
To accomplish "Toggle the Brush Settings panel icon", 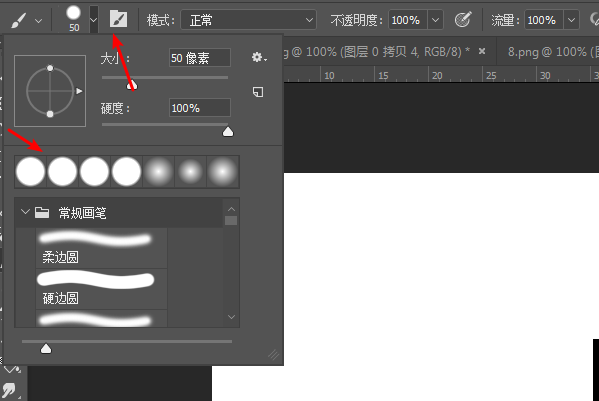I will (118, 19).
